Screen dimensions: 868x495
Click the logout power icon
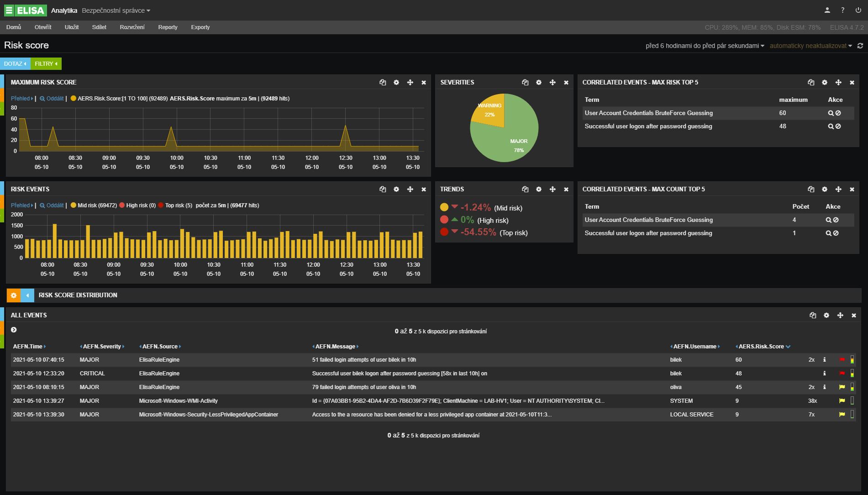[x=858, y=10]
